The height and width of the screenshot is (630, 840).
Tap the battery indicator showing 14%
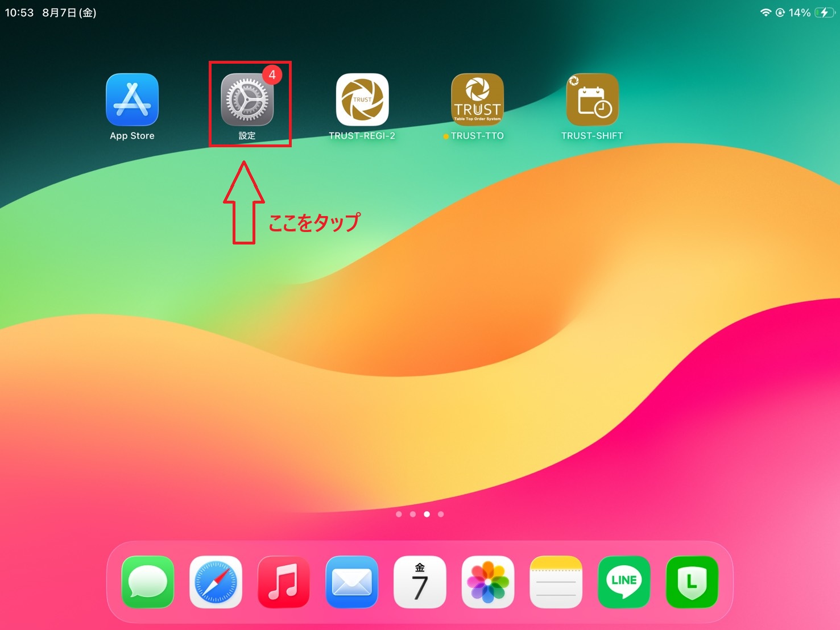(x=812, y=13)
